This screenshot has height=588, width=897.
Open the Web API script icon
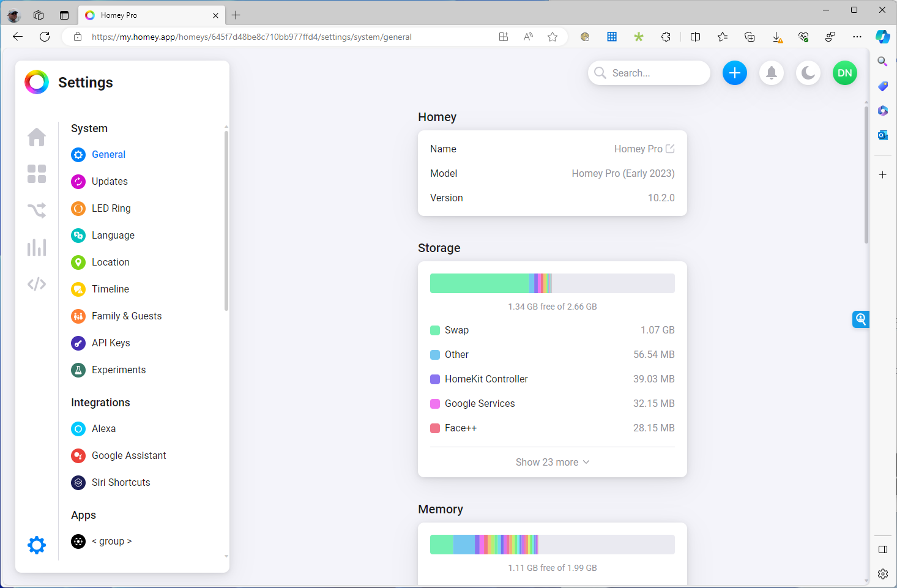tap(37, 284)
